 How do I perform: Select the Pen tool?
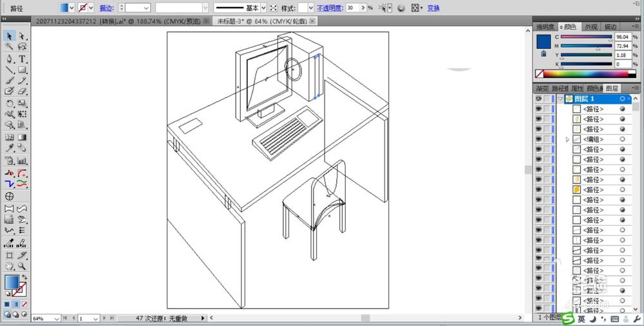(x=9, y=59)
